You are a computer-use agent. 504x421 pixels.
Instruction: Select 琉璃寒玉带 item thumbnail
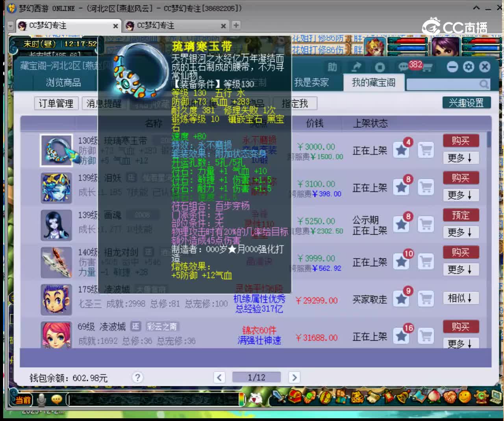point(56,150)
